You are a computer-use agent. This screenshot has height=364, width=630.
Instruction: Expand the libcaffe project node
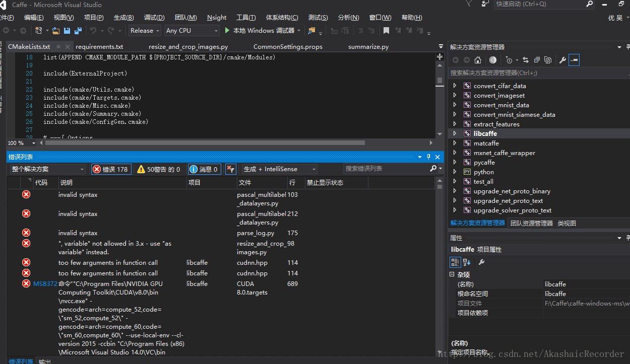tap(455, 134)
